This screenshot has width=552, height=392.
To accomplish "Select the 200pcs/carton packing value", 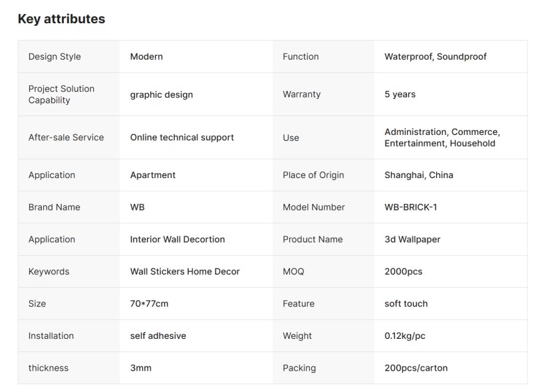I will [416, 368].
